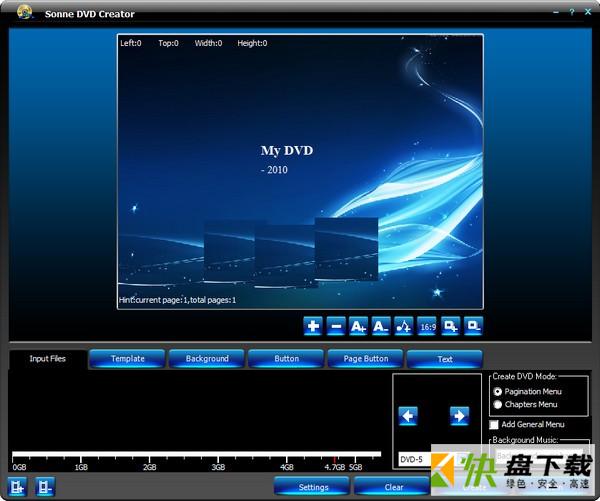Click the middle menu thumbnail placeholder
This screenshot has width=600, height=501.
pyautogui.click(x=285, y=256)
